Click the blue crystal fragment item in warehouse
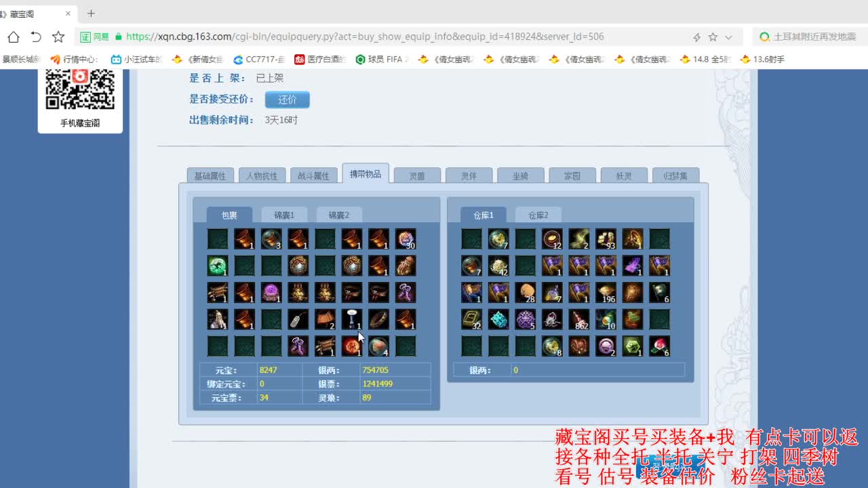 [498, 318]
